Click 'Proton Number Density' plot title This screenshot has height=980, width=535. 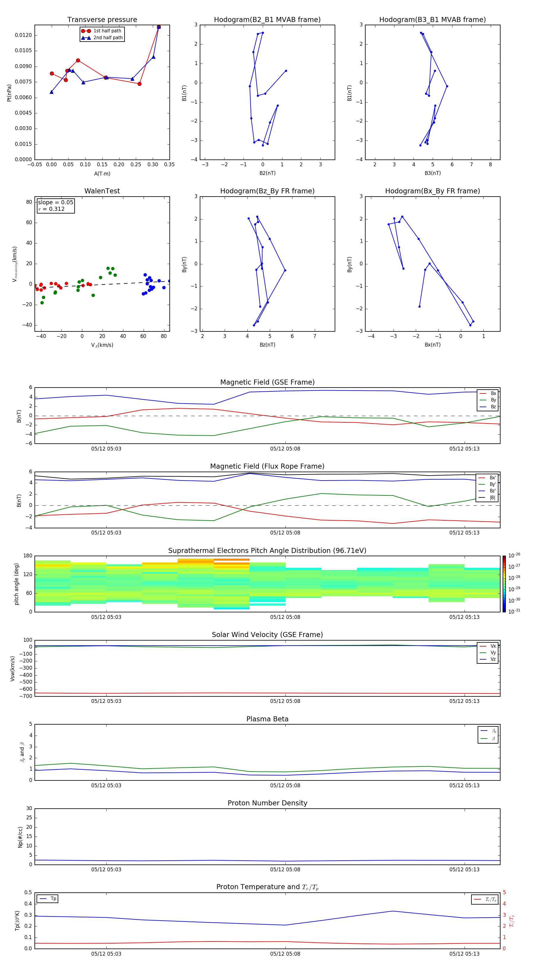[267, 803]
